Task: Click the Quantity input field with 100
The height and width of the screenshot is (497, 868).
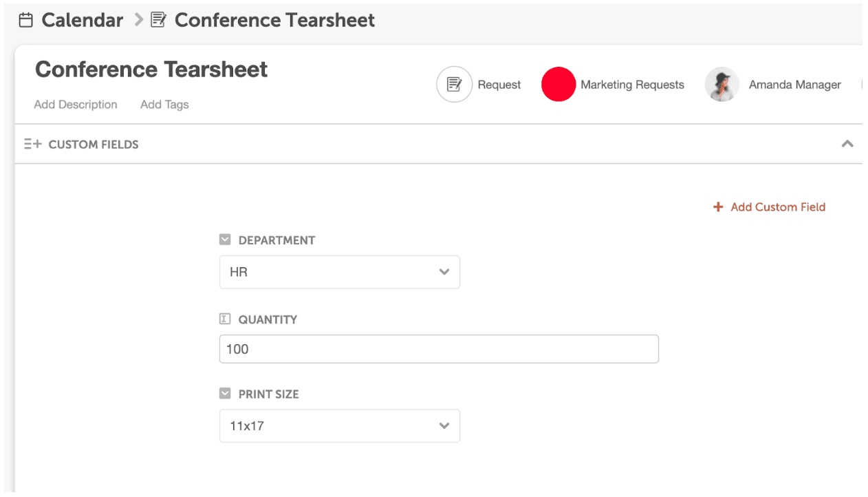Action: click(x=439, y=349)
